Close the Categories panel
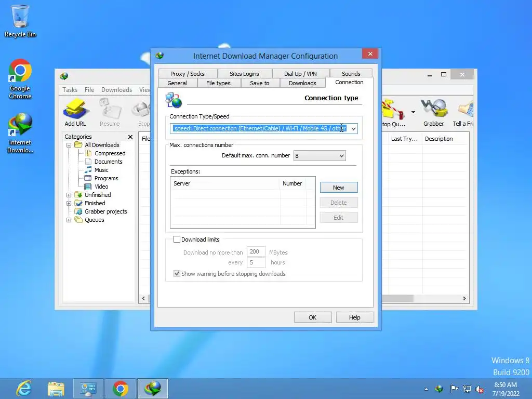532x399 pixels. click(130, 137)
